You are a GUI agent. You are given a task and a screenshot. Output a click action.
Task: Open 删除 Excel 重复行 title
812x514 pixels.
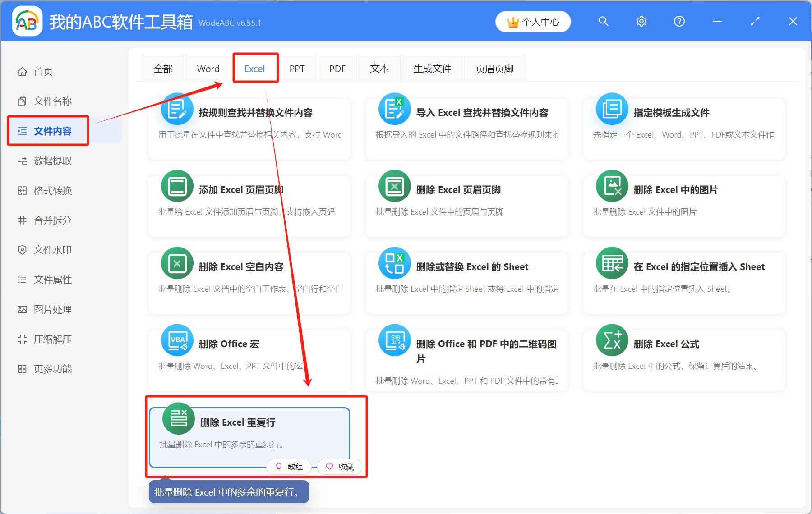pos(238,422)
